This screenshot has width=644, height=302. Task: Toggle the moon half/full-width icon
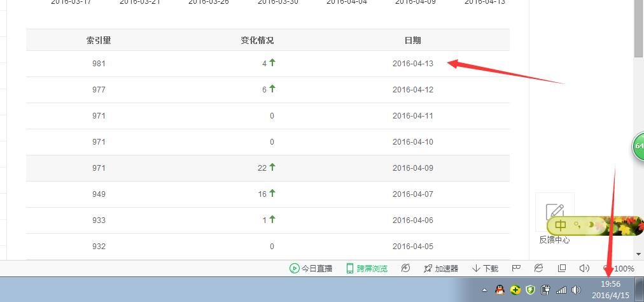[x=591, y=225]
